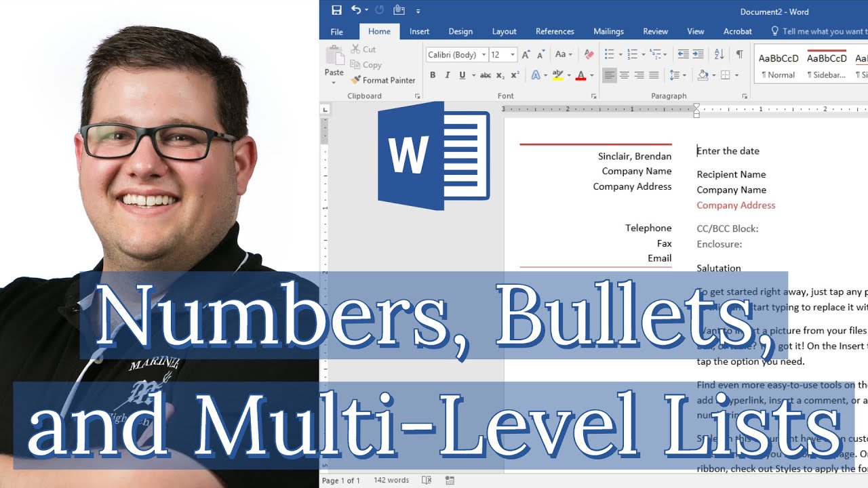Clear all formatting eraser icon
The width and height of the screenshot is (868, 488).
(x=589, y=55)
